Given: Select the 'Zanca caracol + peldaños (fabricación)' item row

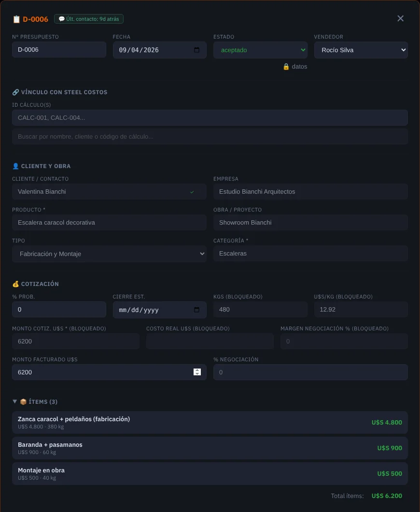Looking at the screenshot, I should pyautogui.click(x=210, y=423).
